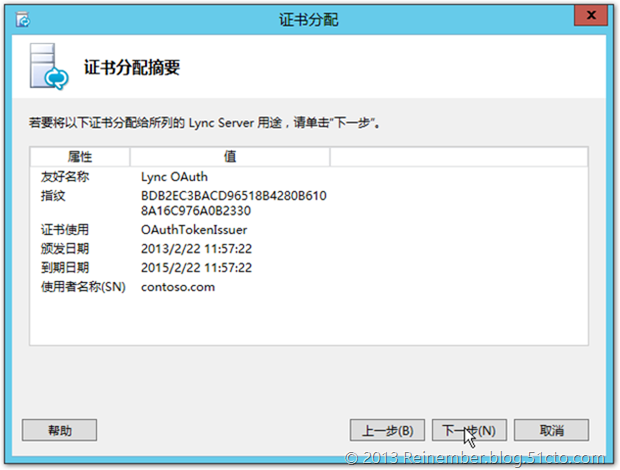Click the 下一步(N) button
The height and width of the screenshot is (470, 620).
(468, 430)
